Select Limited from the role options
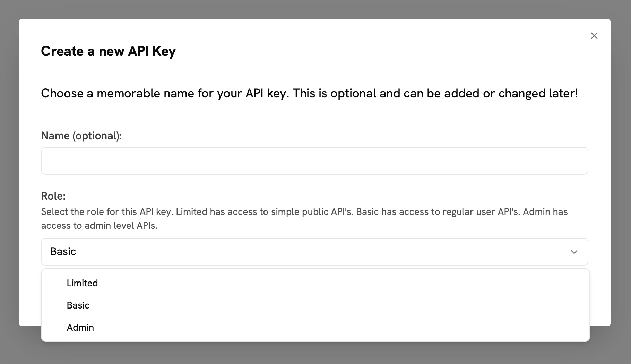 82,283
